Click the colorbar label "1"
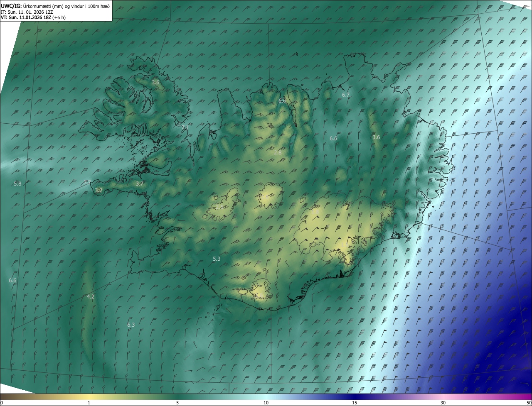Image resolution: width=532 pixels, height=406 pixels. coord(89,403)
